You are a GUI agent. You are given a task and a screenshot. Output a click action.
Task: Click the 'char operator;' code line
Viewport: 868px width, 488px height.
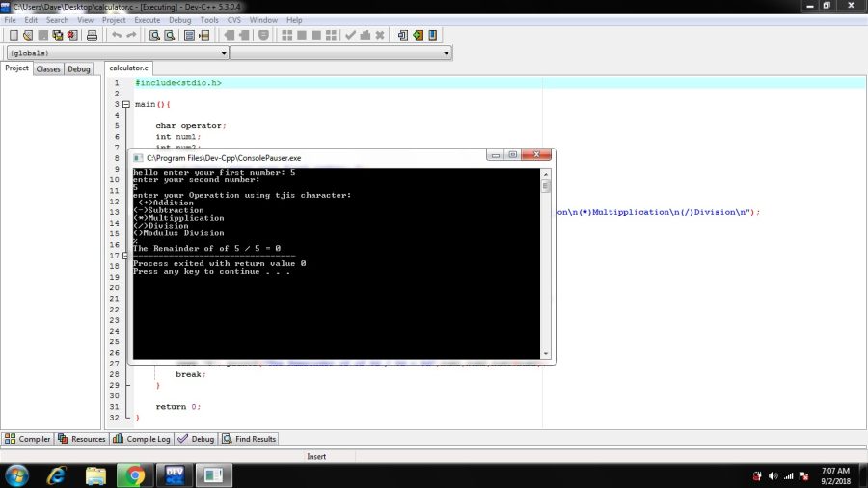pyautogui.click(x=190, y=125)
